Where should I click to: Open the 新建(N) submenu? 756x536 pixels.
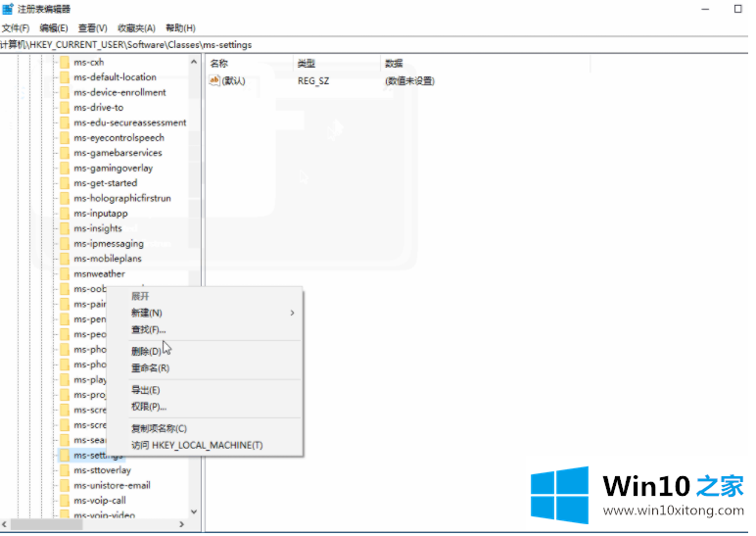205,314
